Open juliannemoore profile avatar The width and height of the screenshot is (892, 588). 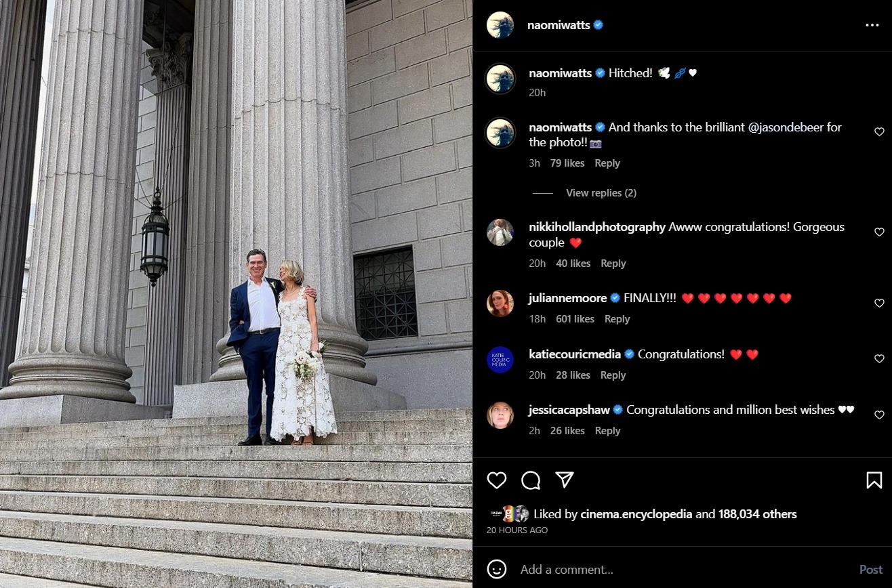click(500, 303)
